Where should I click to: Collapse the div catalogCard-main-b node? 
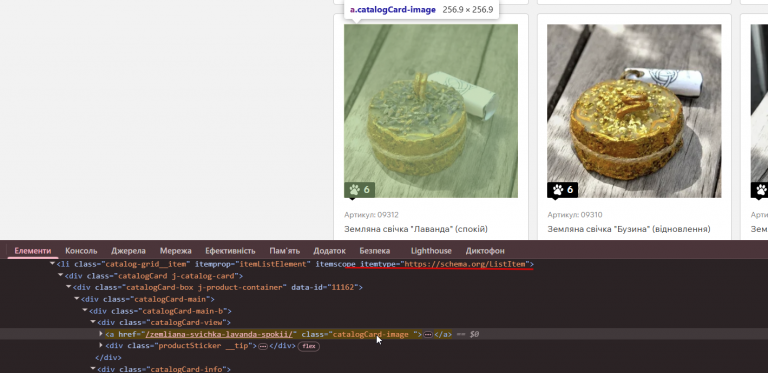point(85,310)
